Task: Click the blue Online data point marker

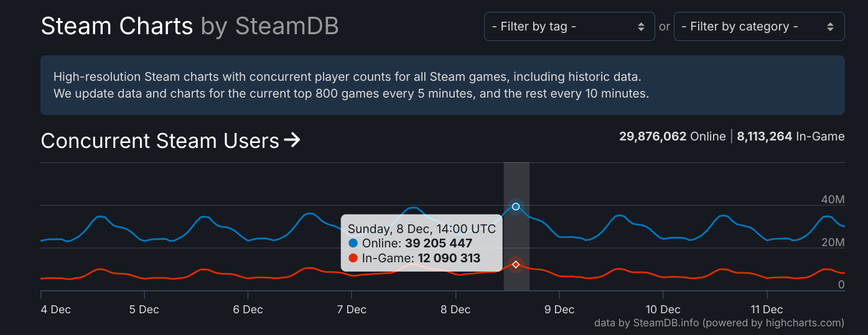Action: (x=516, y=206)
